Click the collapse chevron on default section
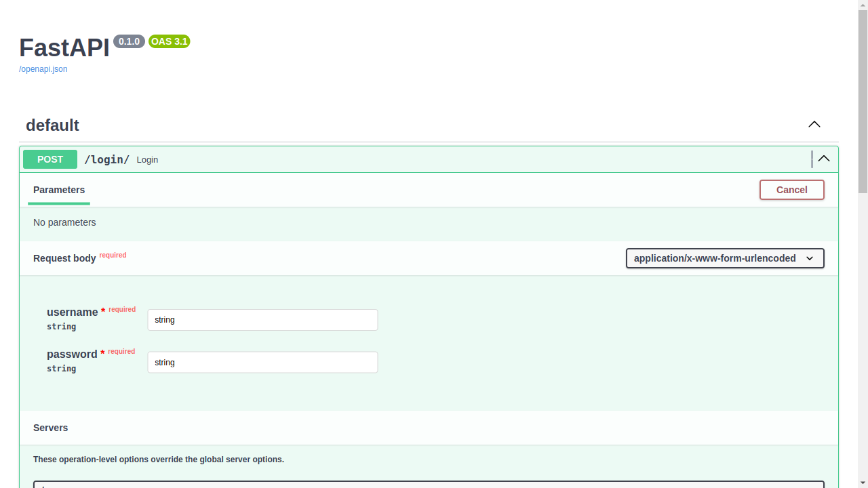Image resolution: width=868 pixels, height=488 pixels. click(x=814, y=124)
